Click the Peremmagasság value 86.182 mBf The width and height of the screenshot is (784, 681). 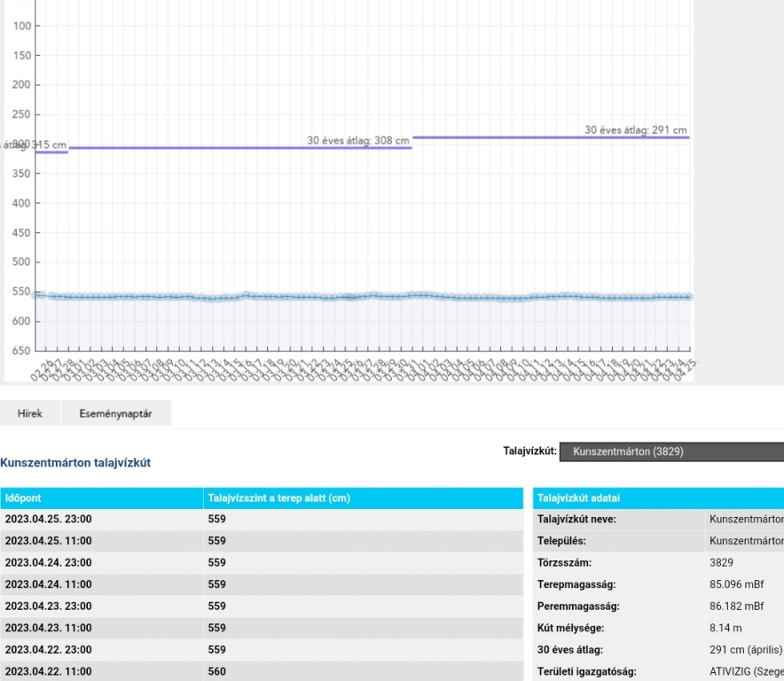[x=736, y=607]
